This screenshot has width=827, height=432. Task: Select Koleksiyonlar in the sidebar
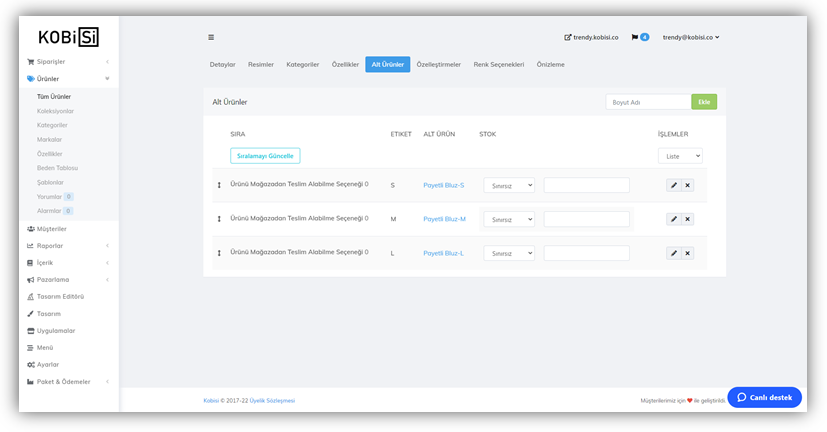[x=55, y=111]
